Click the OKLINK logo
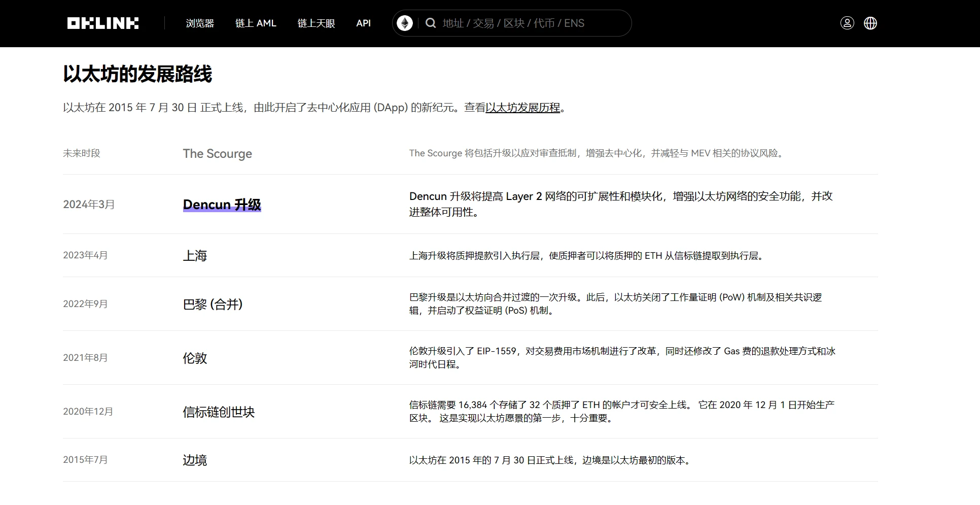Viewport: 980px width, 505px height. [x=102, y=23]
